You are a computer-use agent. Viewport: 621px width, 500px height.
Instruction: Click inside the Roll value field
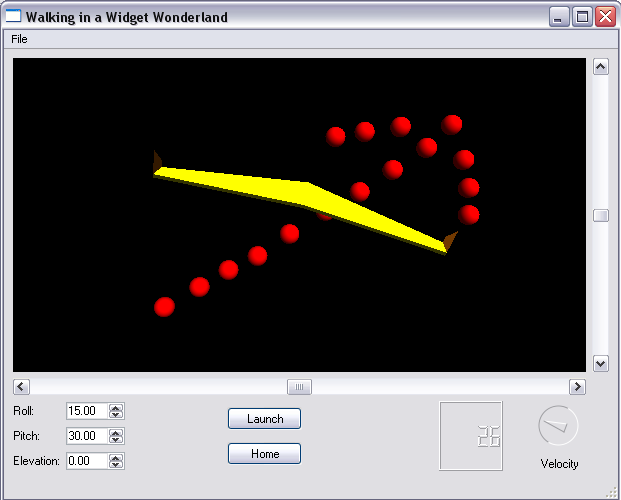click(87, 411)
